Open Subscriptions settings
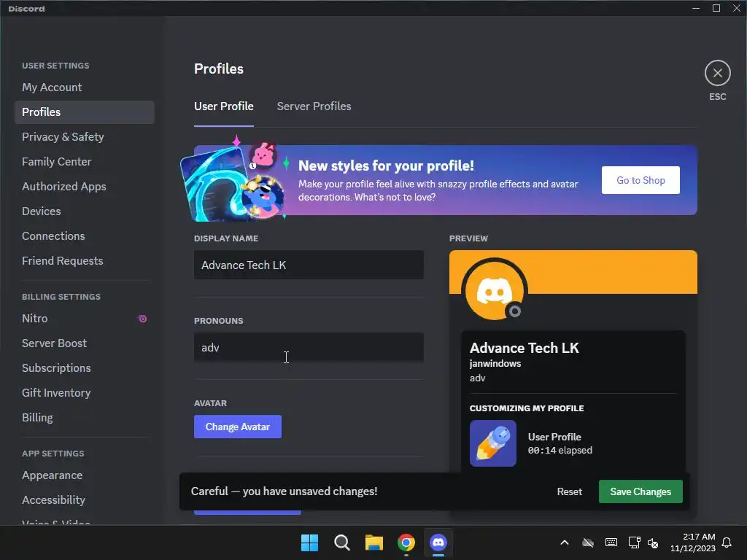The height and width of the screenshot is (560, 747). (85, 367)
